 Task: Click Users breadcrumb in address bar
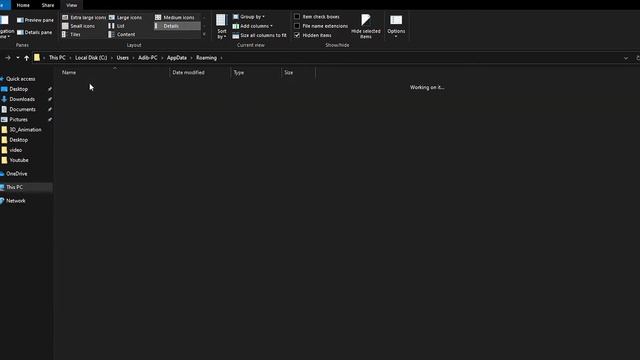[x=122, y=58]
